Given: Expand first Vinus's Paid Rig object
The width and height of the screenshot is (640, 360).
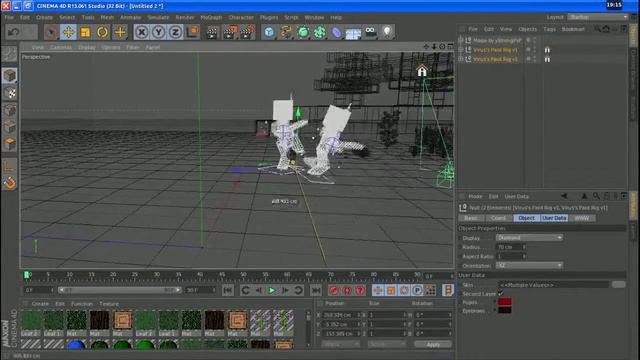Looking at the screenshot, I should pos(461,49).
